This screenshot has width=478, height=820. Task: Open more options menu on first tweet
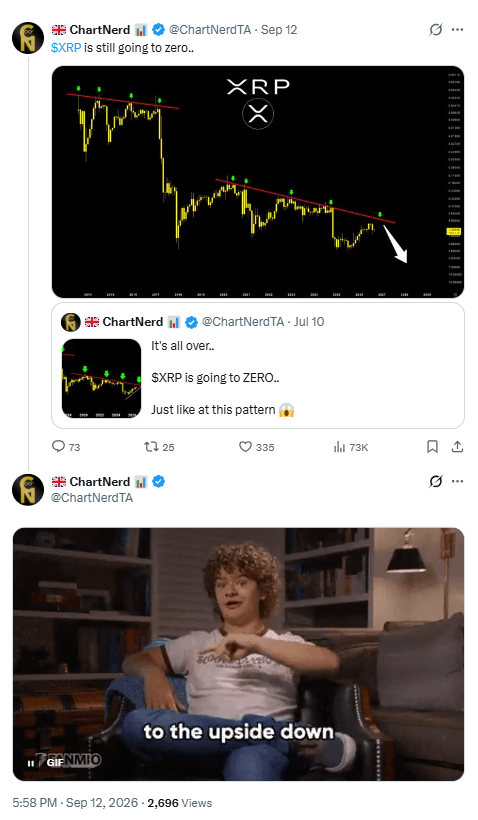[x=457, y=30]
